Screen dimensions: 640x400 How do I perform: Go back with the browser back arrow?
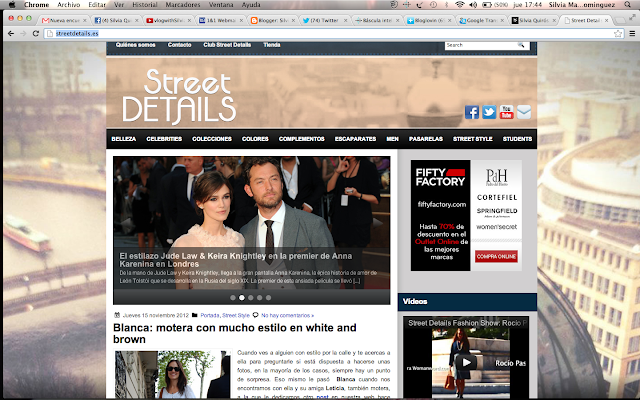coord(11,33)
